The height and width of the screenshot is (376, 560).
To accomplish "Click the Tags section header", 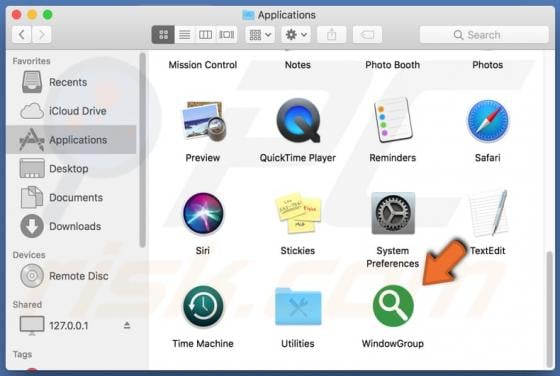I will (22, 354).
